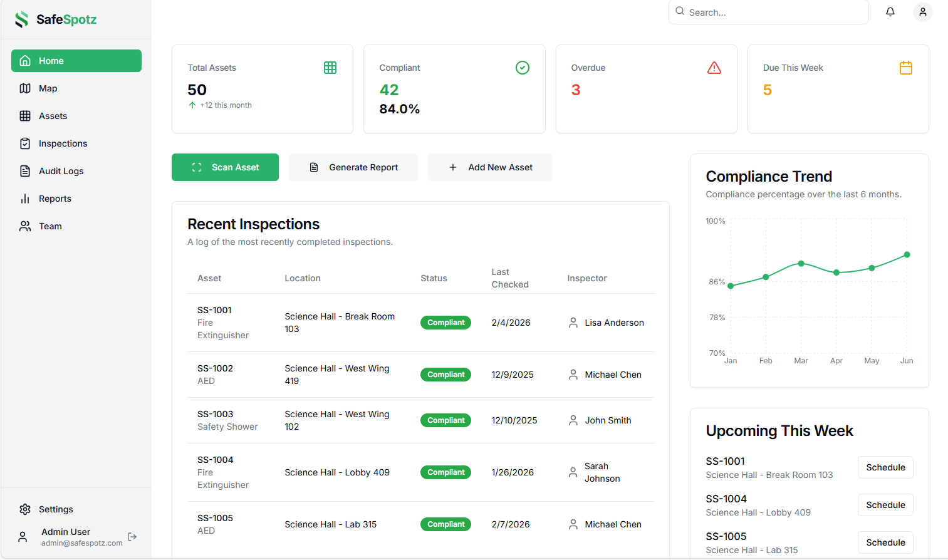Select the Assets grid icon

pos(24,115)
